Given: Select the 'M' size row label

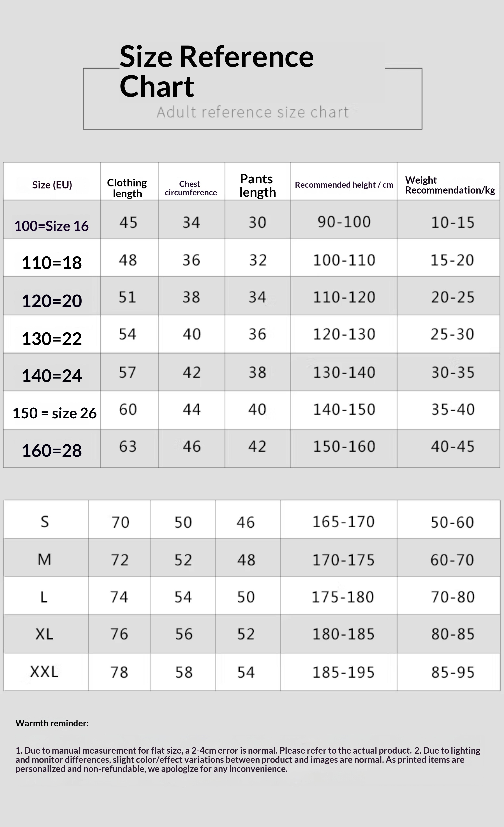Looking at the screenshot, I should 44,559.
